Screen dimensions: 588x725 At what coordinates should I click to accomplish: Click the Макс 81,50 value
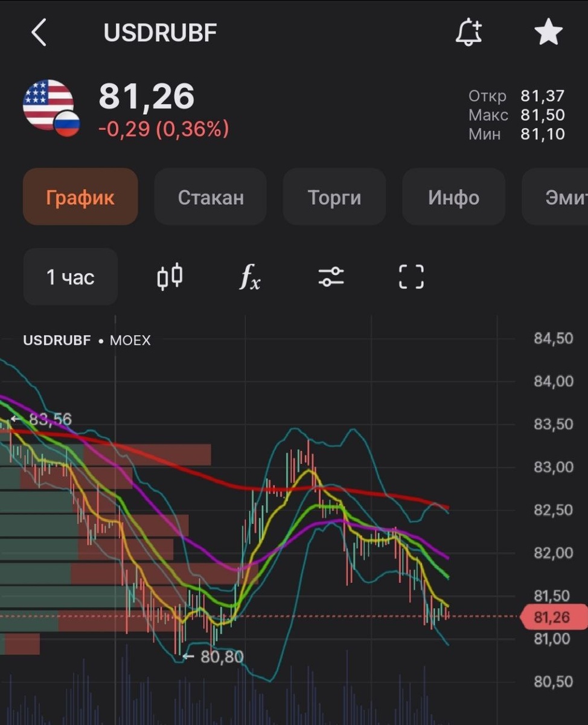click(x=542, y=115)
